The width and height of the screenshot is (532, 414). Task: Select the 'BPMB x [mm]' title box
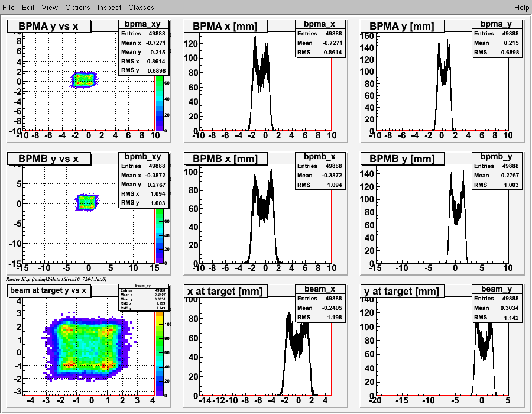point(226,159)
